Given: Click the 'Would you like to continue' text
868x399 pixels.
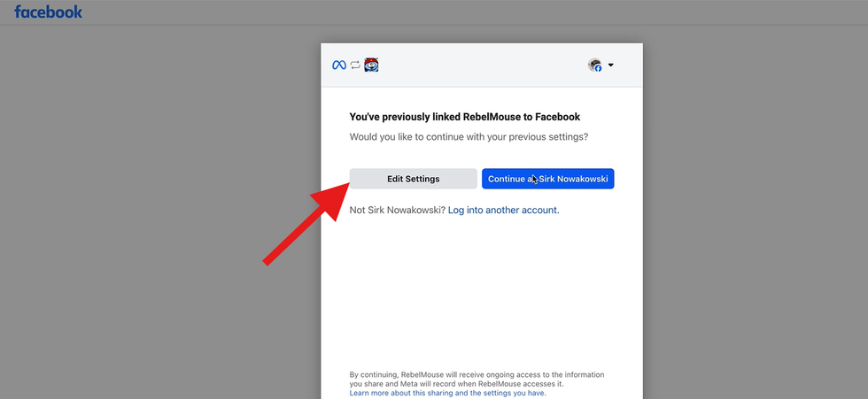Looking at the screenshot, I should click(x=469, y=137).
